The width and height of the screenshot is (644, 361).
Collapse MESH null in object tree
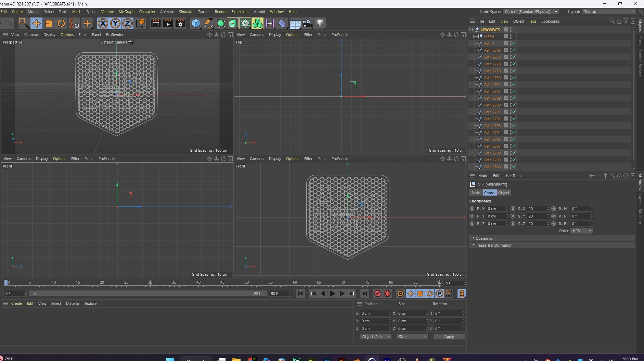pyautogui.click(x=475, y=36)
